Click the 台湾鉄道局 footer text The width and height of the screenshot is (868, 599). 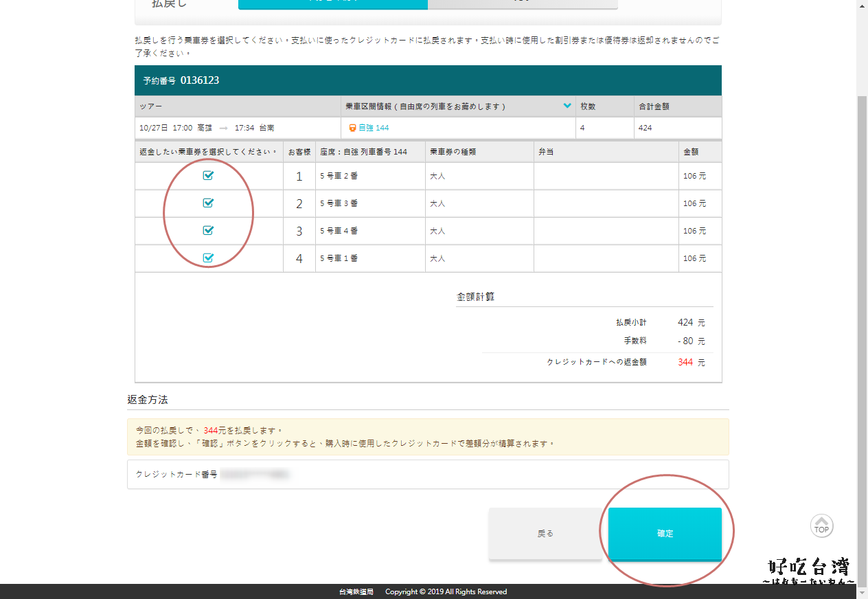[x=356, y=591]
